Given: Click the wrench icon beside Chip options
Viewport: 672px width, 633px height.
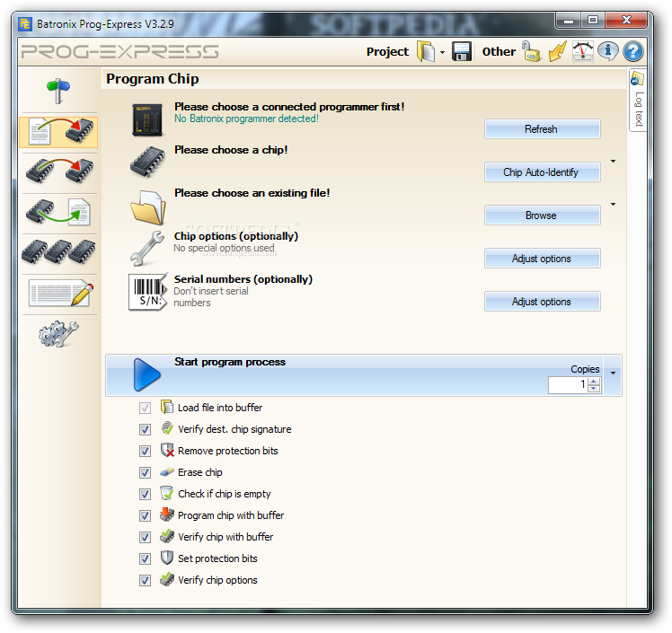Looking at the screenshot, I should (x=147, y=249).
